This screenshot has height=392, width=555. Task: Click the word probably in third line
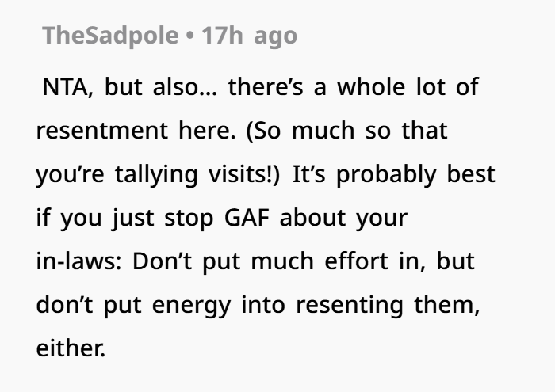pyautogui.click(x=386, y=174)
